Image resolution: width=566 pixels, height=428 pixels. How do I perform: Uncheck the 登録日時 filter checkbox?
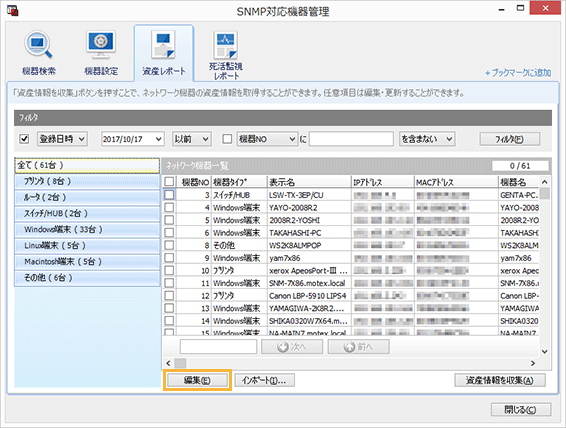tap(24, 139)
